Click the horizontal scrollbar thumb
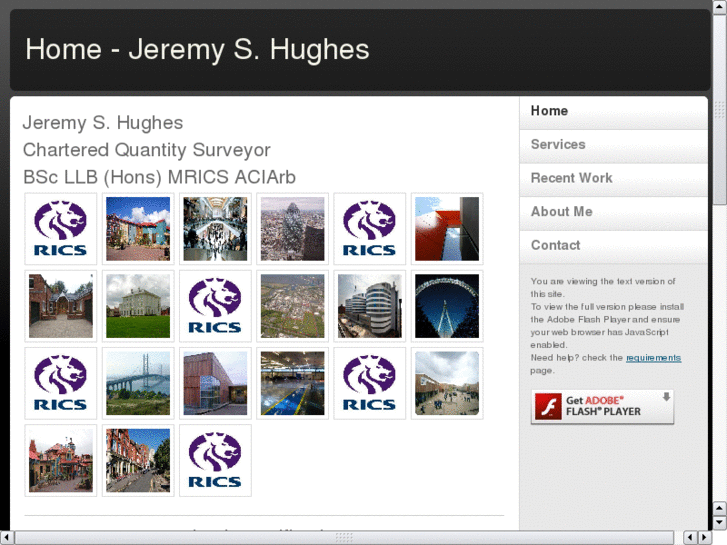The height and width of the screenshot is (545, 727). (x=344, y=537)
